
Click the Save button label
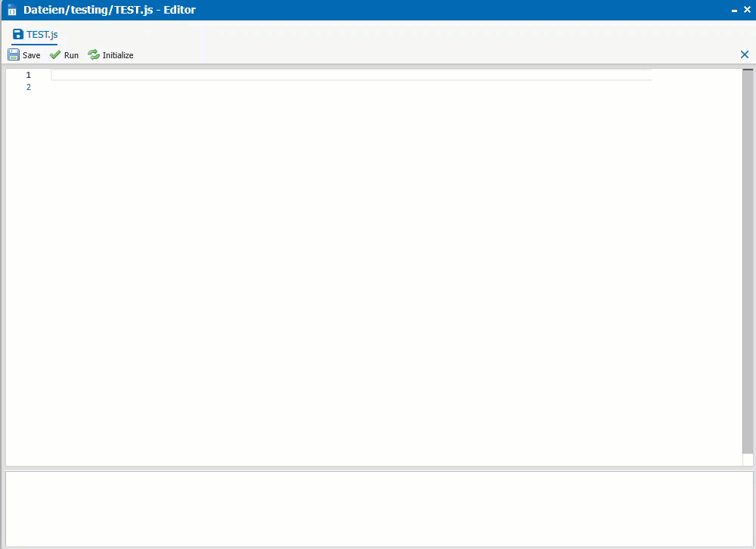pyautogui.click(x=31, y=55)
